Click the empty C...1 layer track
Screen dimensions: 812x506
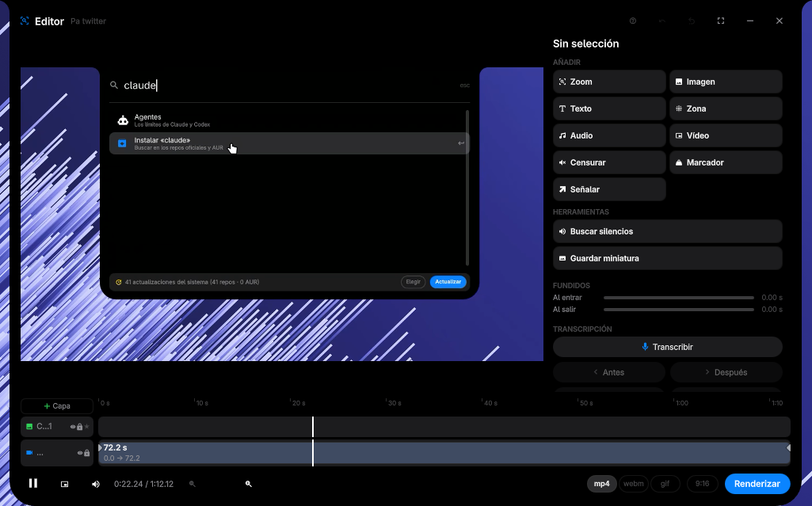(x=444, y=427)
